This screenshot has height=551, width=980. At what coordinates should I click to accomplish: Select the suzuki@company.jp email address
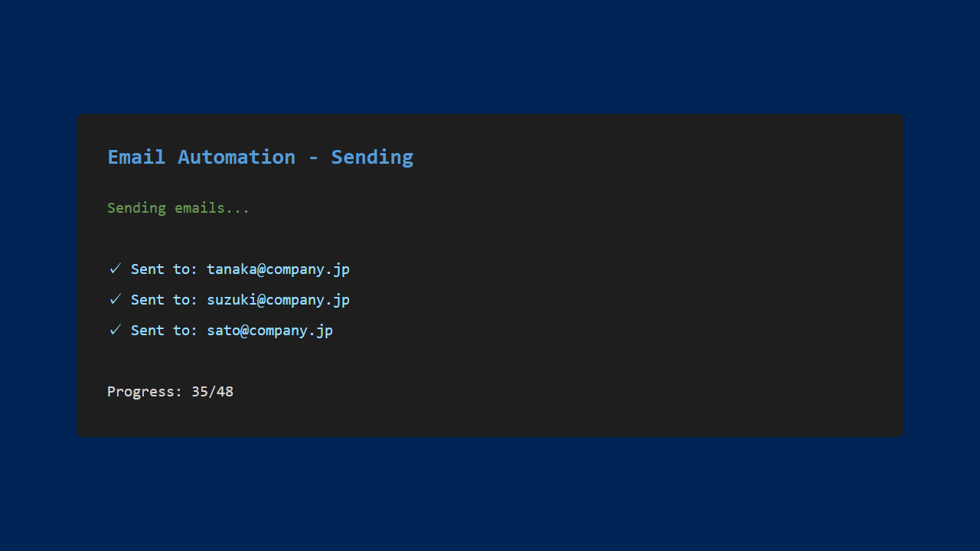tap(278, 300)
